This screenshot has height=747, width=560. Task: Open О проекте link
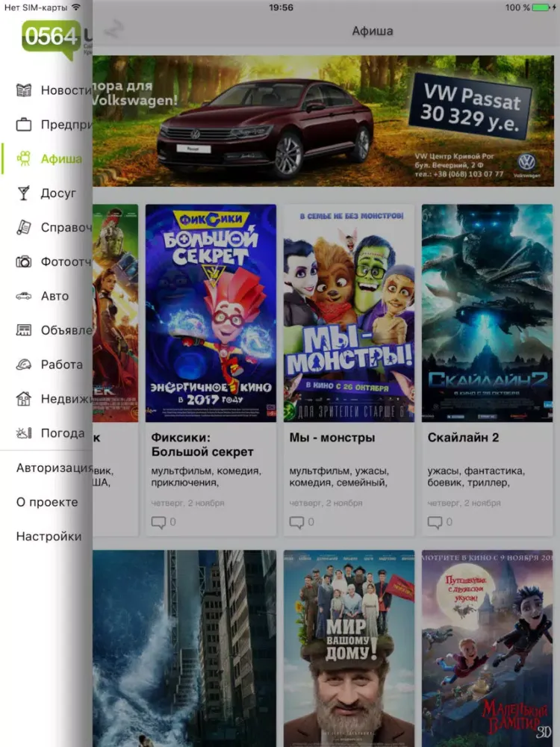[x=46, y=502]
